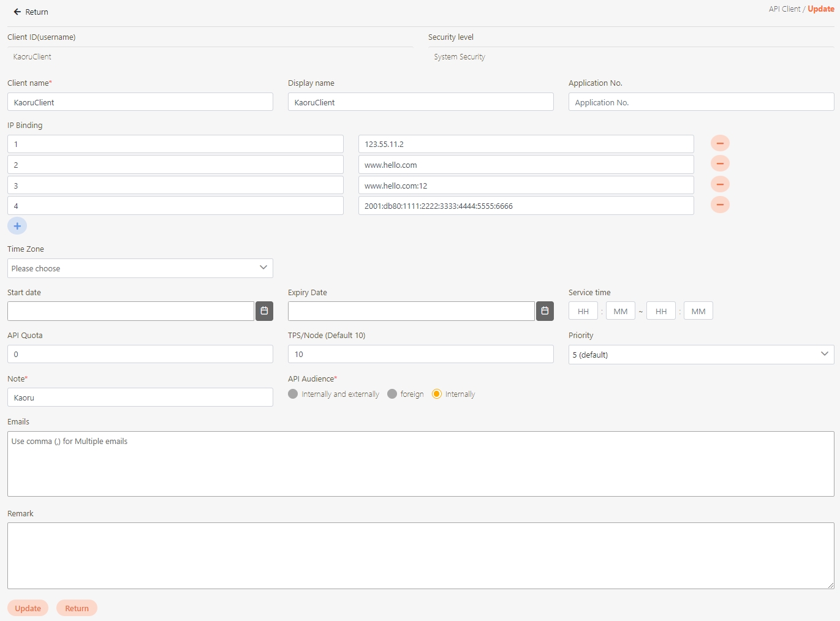Click the API Client breadcrumb link
The height and width of the screenshot is (621, 840).
784,9
